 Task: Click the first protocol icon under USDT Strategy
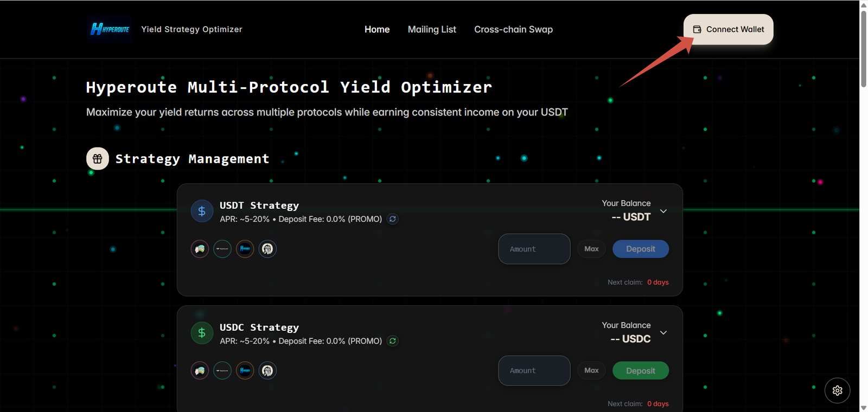(200, 249)
